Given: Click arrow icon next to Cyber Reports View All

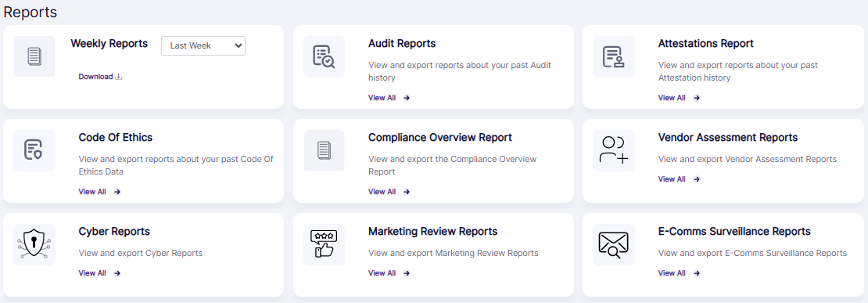Looking at the screenshot, I should coord(117,273).
